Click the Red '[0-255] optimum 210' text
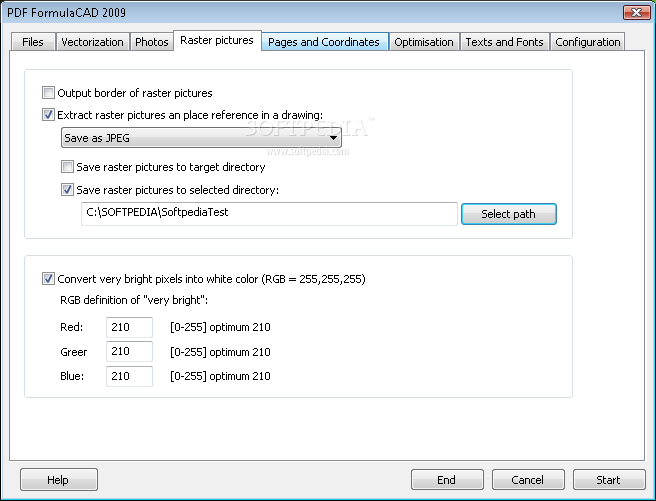 coord(220,327)
